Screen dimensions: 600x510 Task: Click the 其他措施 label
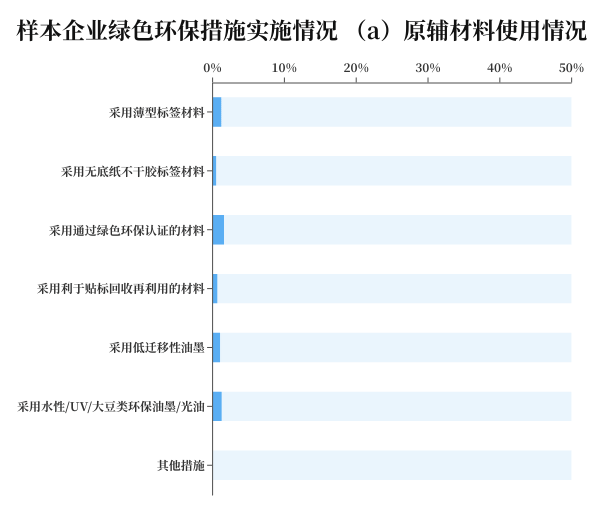click(181, 465)
